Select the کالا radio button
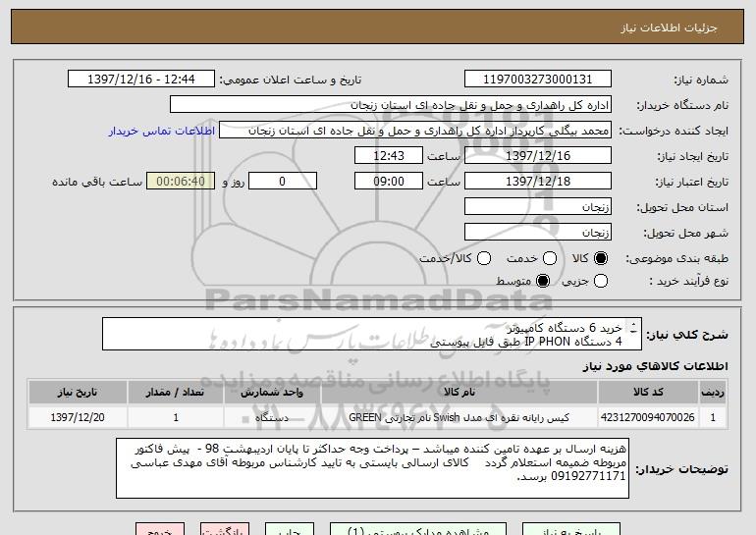 click(601, 258)
